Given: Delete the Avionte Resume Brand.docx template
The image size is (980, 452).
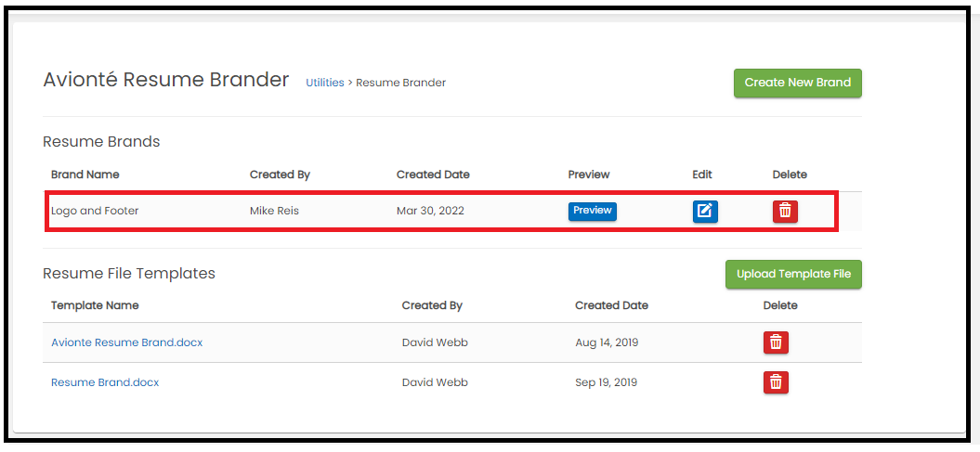Looking at the screenshot, I should [776, 342].
